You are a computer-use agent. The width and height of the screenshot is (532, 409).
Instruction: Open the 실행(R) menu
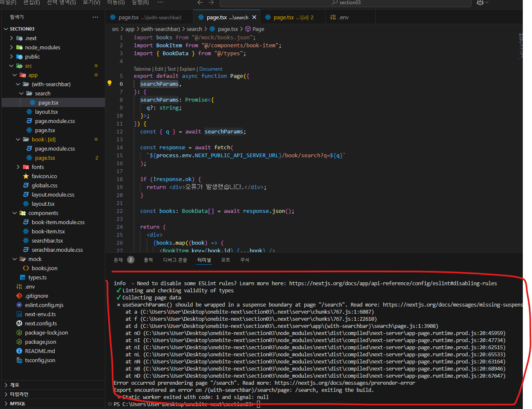[x=140, y=3]
